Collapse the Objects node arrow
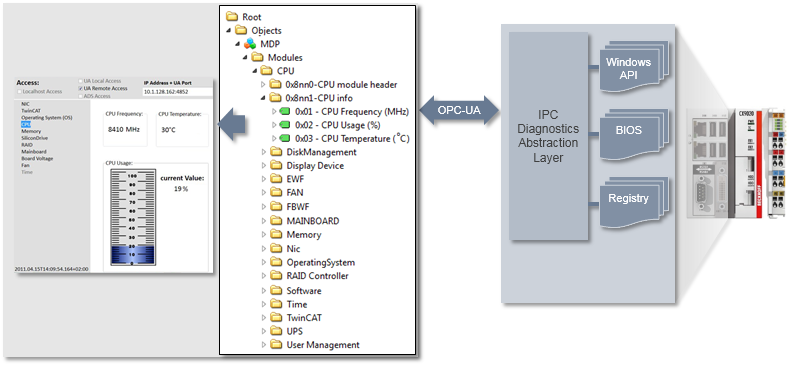 230,30
